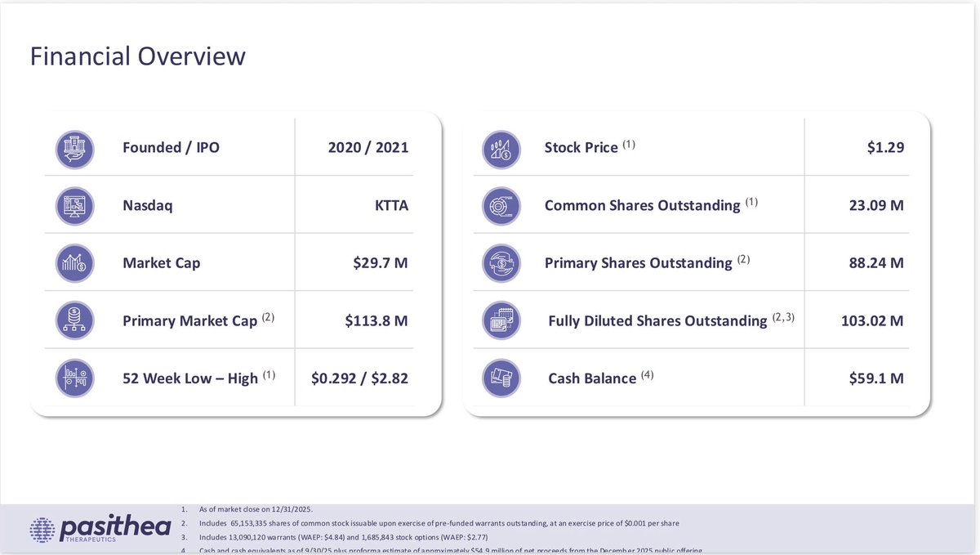Select the Primary Shares Outstanding label
The width and height of the screenshot is (980, 555).
tap(647, 262)
